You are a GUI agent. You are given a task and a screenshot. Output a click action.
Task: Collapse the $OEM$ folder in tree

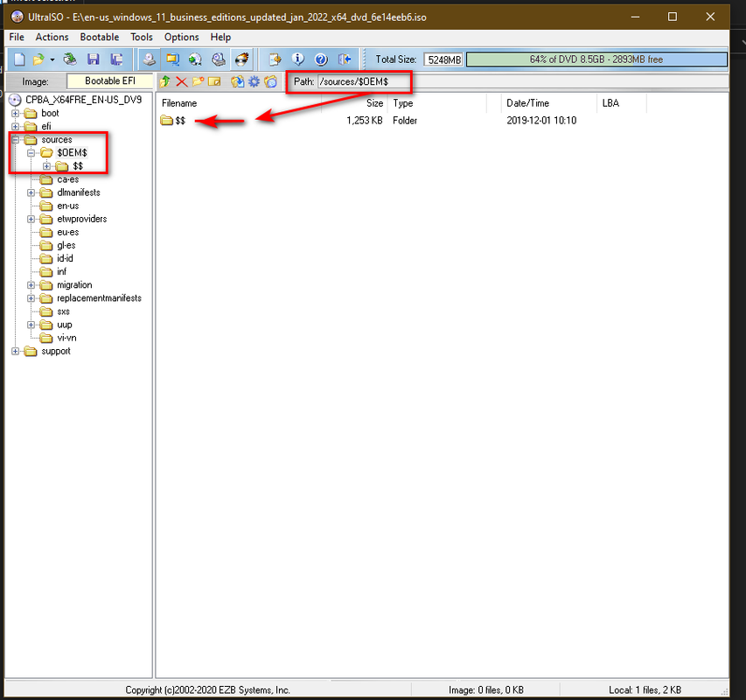coord(31,153)
